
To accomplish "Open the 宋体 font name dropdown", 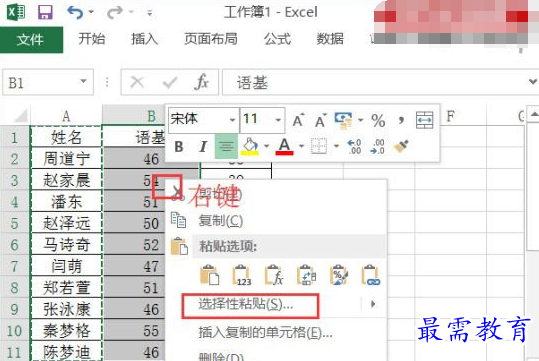I will click(233, 120).
